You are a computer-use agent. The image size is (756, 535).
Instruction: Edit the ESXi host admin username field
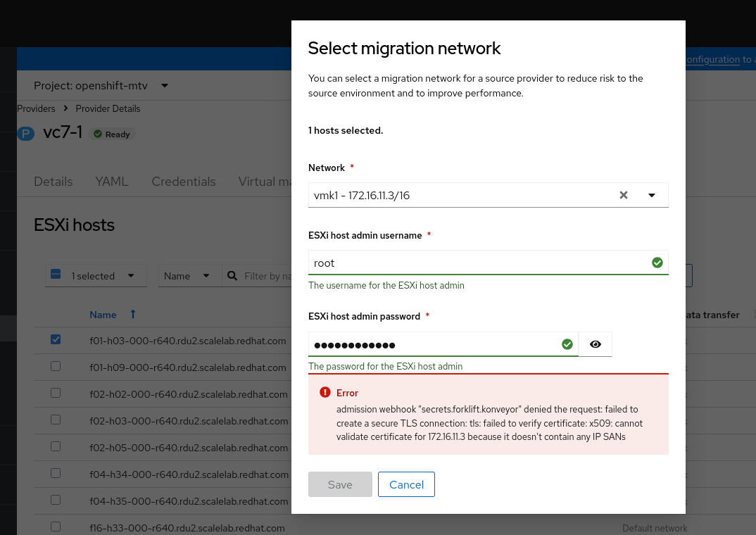click(x=479, y=263)
